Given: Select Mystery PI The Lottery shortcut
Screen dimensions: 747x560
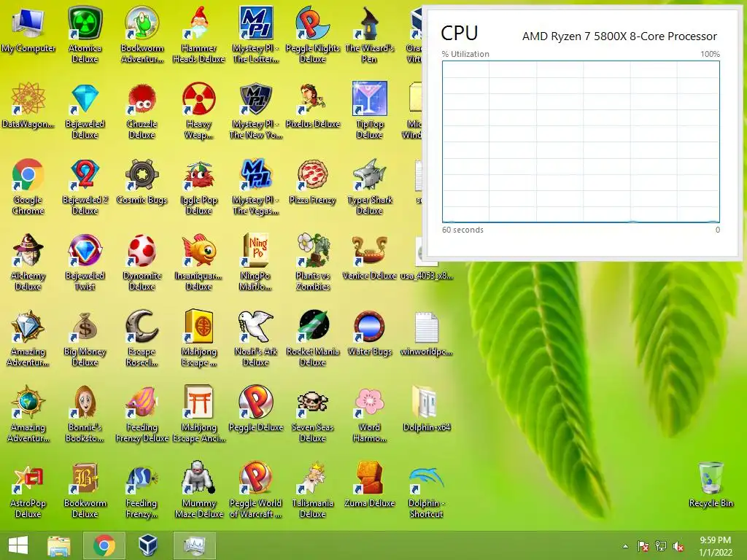Looking at the screenshot, I should 256,23.
